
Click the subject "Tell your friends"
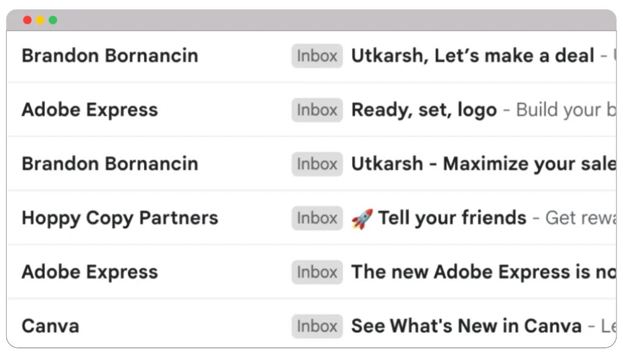click(x=453, y=217)
